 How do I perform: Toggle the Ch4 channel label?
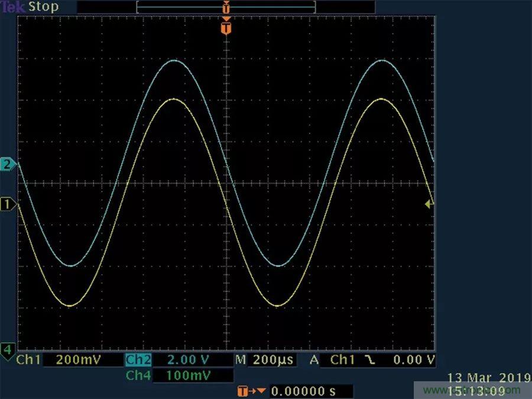pos(138,376)
